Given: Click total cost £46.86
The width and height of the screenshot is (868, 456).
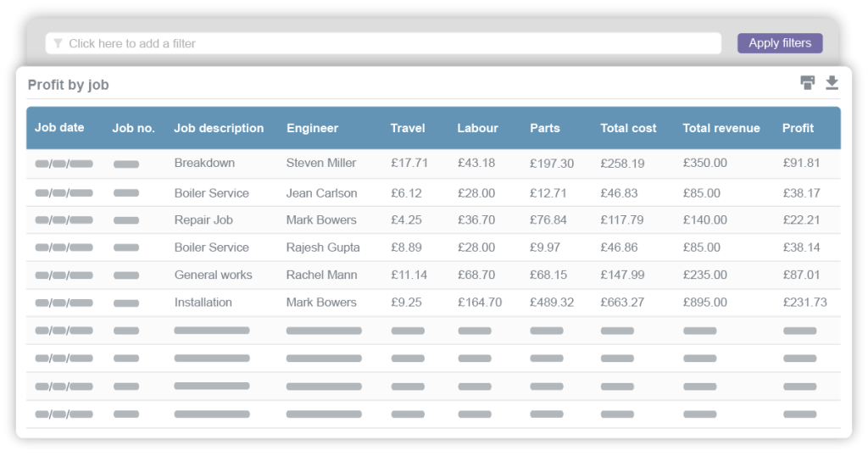Looking at the screenshot, I should (619, 247).
